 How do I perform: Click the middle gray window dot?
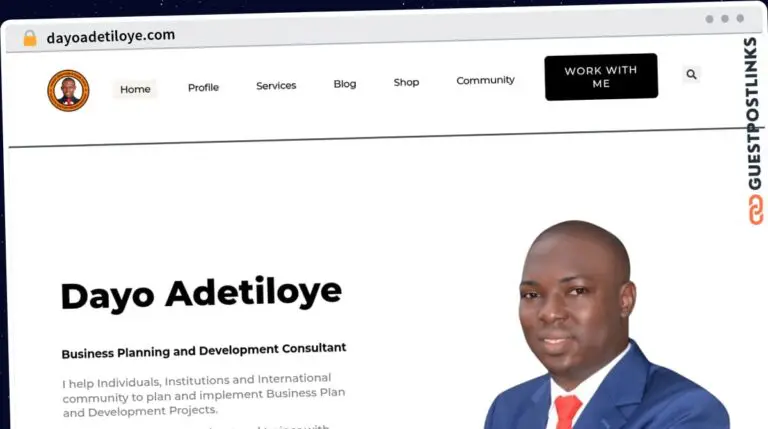[x=725, y=19]
